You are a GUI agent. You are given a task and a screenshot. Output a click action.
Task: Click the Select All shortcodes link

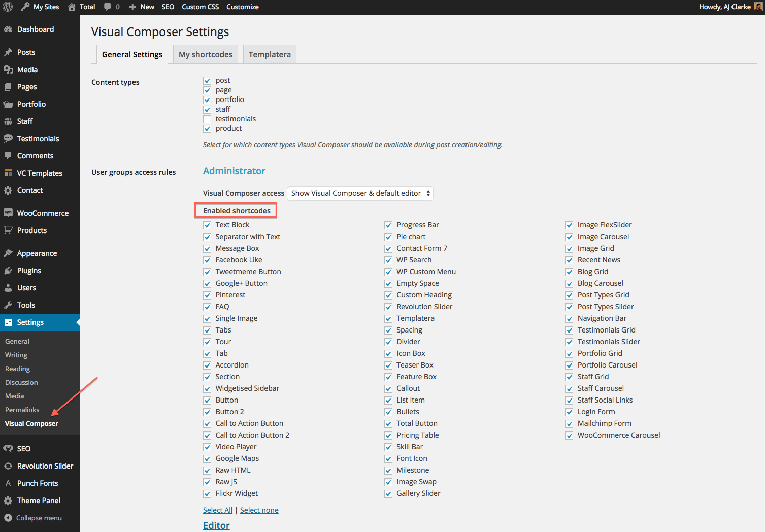pyautogui.click(x=218, y=510)
